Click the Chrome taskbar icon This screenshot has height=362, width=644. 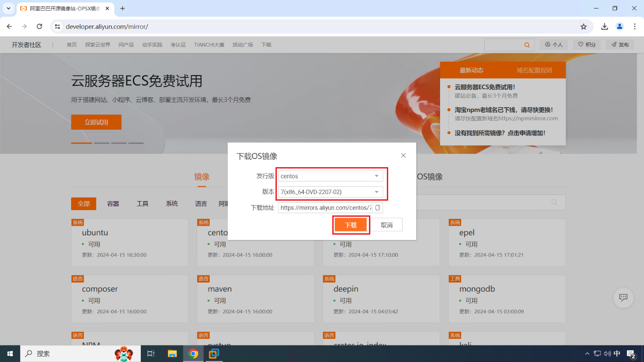(193, 354)
